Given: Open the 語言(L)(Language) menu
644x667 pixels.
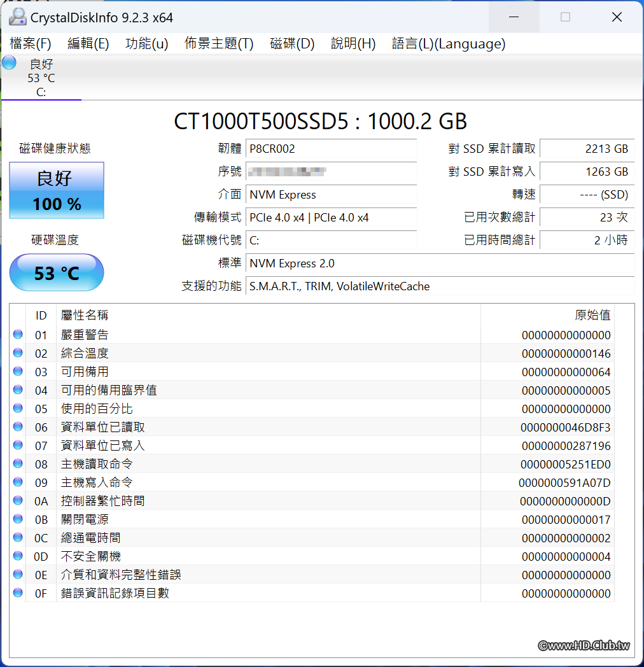Looking at the screenshot, I should point(449,43).
